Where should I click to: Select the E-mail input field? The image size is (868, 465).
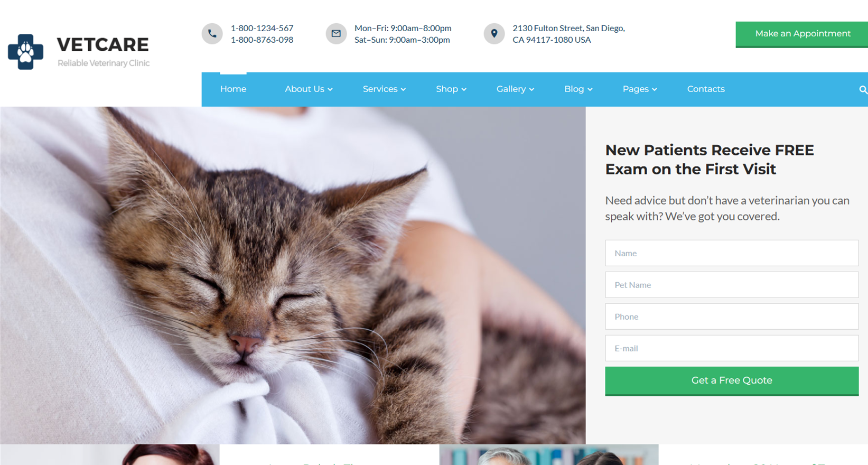tap(732, 348)
